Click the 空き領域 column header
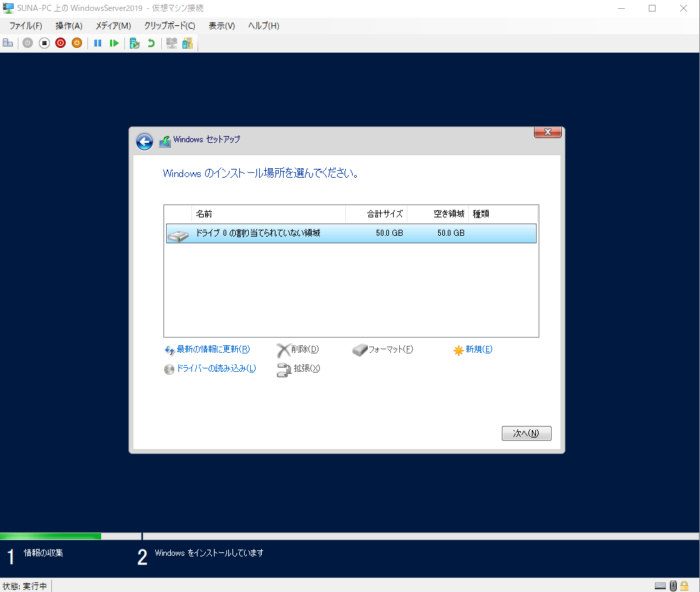The image size is (700, 592). [438, 214]
